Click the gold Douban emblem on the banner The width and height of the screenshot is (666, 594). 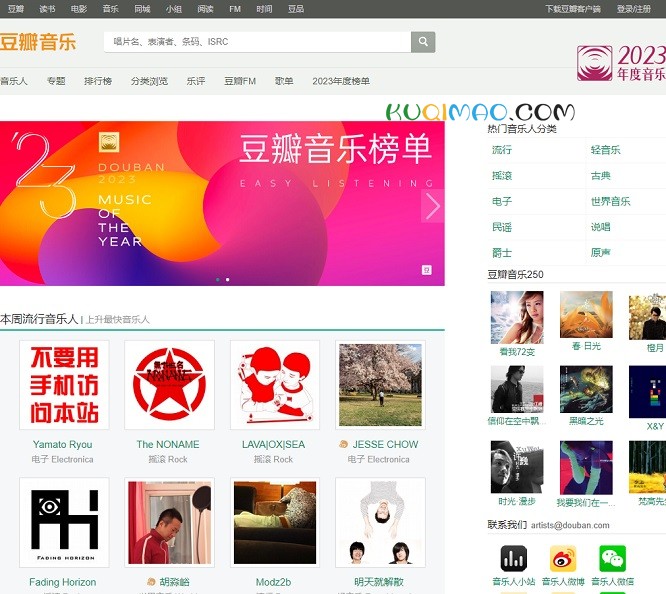click(109, 142)
